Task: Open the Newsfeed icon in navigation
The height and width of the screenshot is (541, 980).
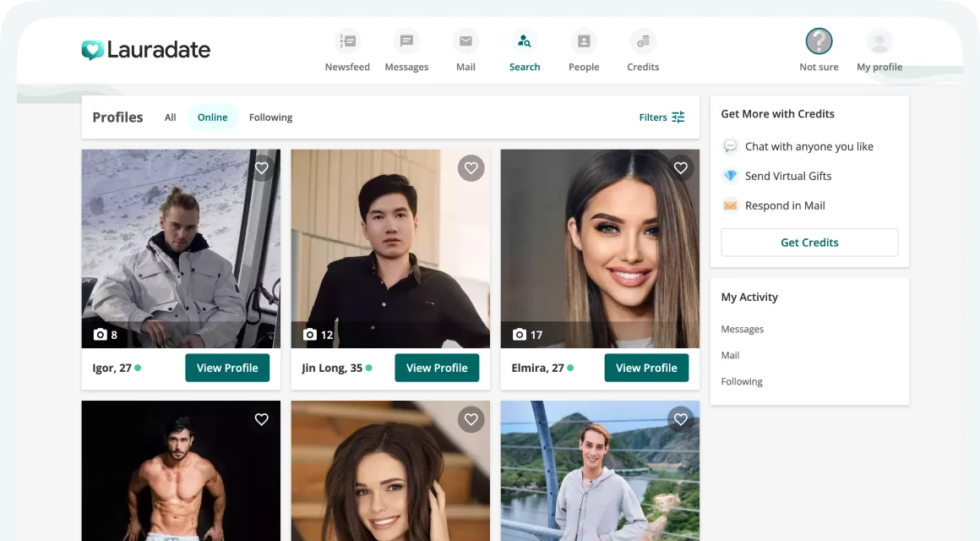Action: click(x=347, y=41)
